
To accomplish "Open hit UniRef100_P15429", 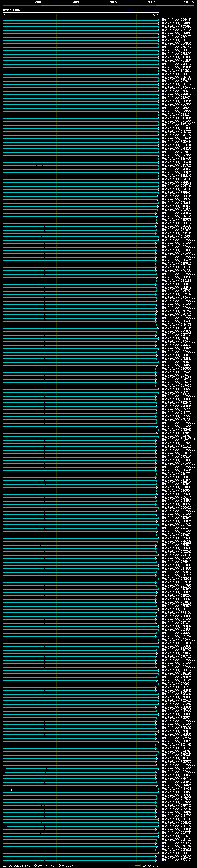I will pyautogui.click(x=177, y=372).
